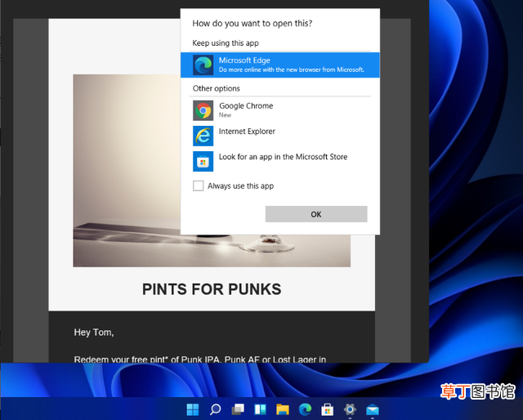Click the Google Chrome logo icon
The image size is (523, 420).
(x=203, y=110)
